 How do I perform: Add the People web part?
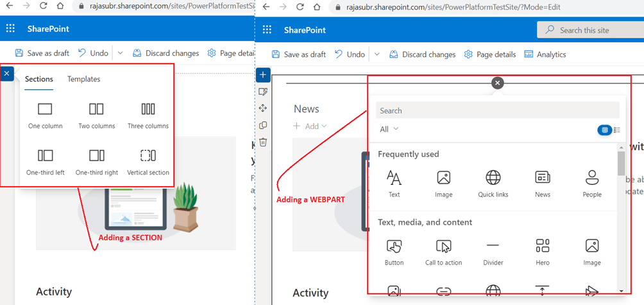click(592, 184)
